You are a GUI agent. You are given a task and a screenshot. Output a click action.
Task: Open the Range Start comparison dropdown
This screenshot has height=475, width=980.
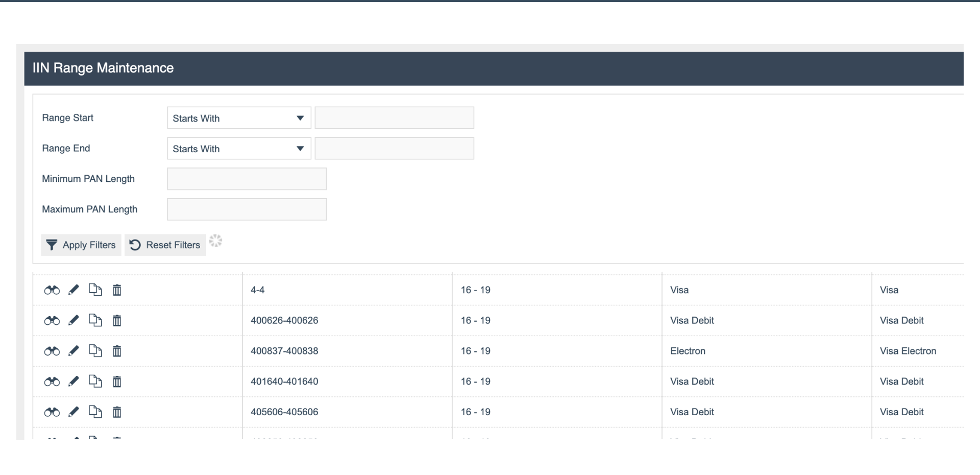point(238,118)
